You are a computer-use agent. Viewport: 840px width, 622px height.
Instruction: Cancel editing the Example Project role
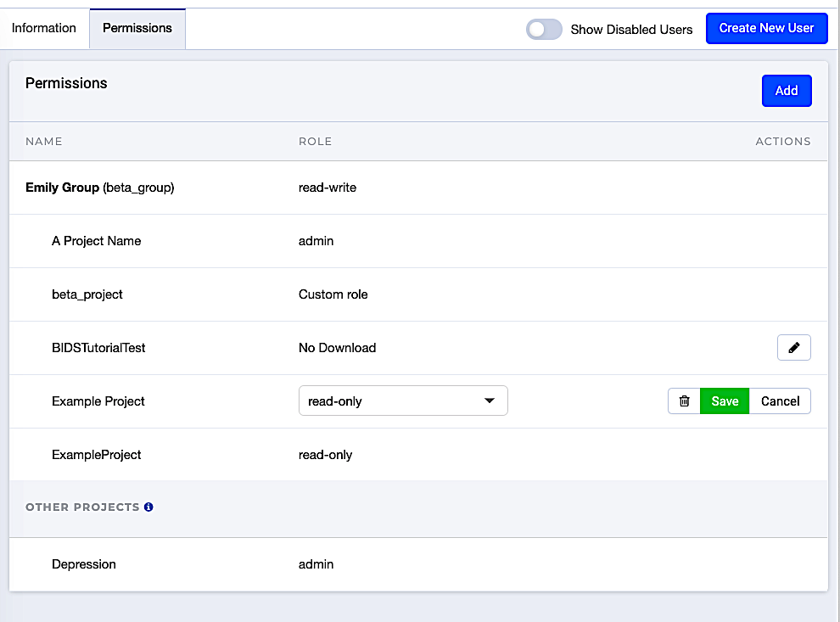(x=780, y=401)
